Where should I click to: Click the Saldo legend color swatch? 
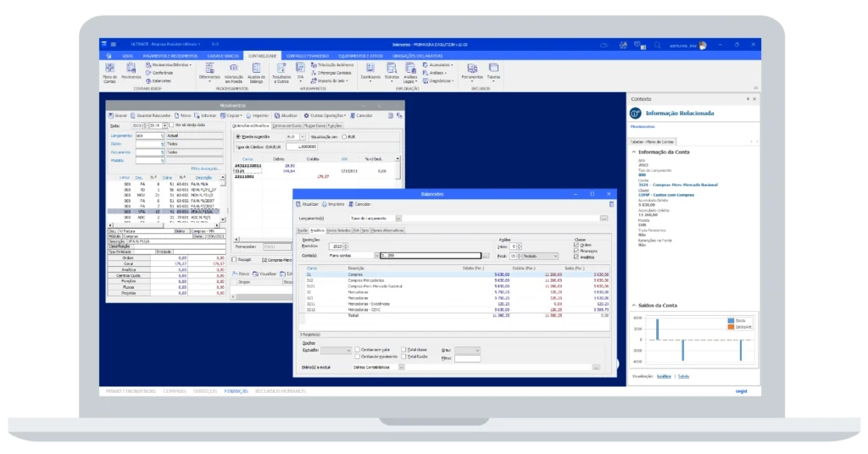pyautogui.click(x=730, y=320)
